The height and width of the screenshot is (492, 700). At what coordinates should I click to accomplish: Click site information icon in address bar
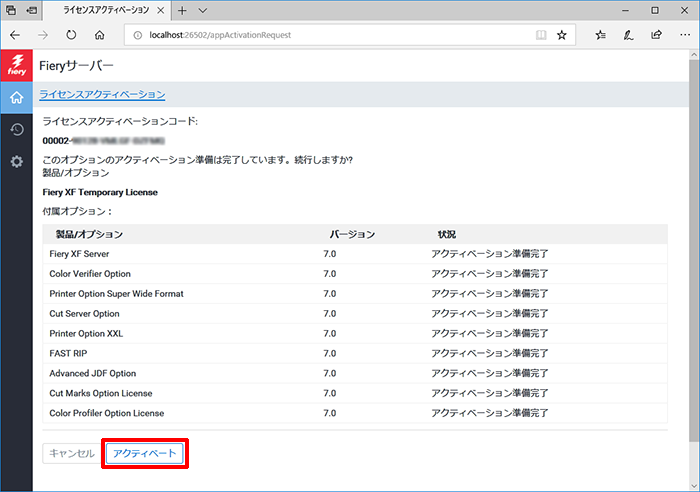pos(138,35)
